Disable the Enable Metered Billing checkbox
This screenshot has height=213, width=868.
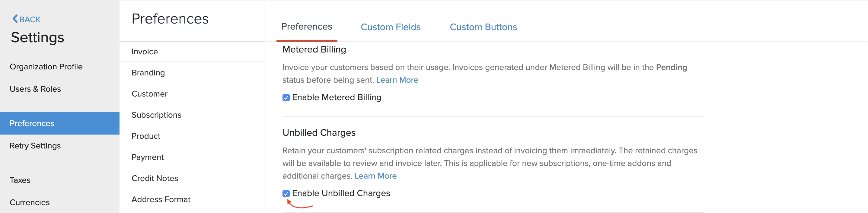click(286, 98)
